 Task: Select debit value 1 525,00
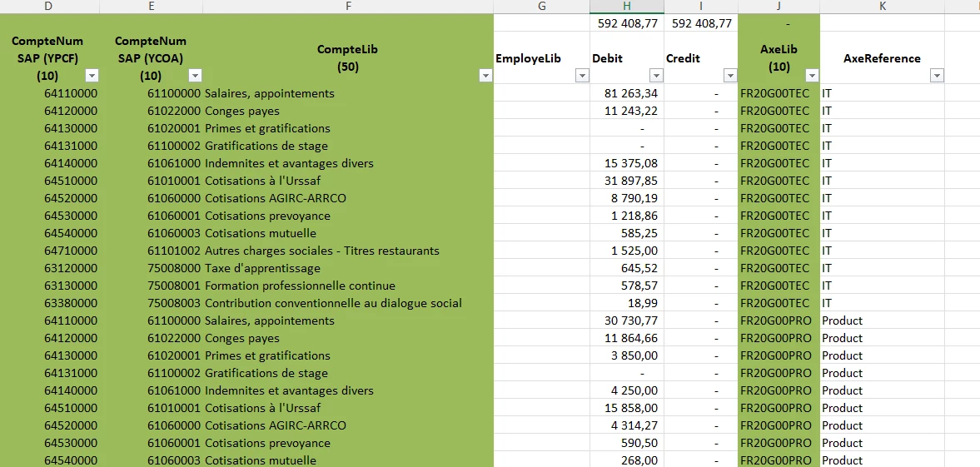627,251
